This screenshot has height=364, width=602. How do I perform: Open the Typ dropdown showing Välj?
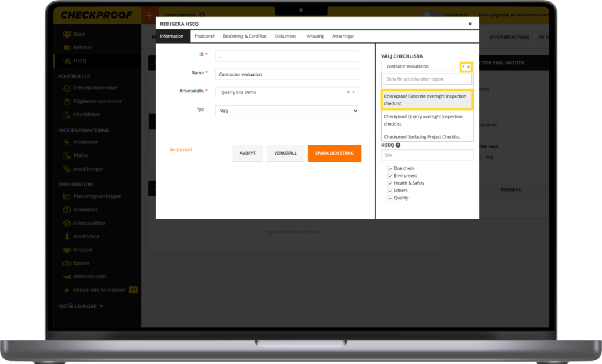tap(286, 111)
